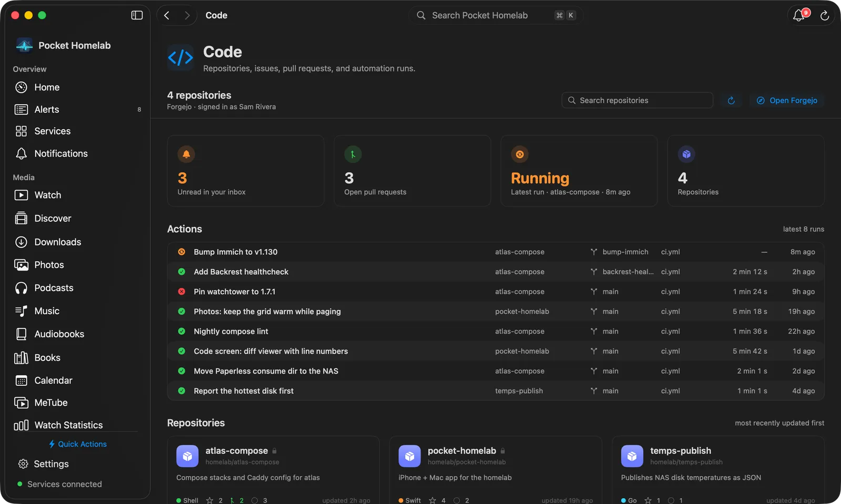Click the Books icon in sidebar
The height and width of the screenshot is (504, 841).
(x=21, y=357)
